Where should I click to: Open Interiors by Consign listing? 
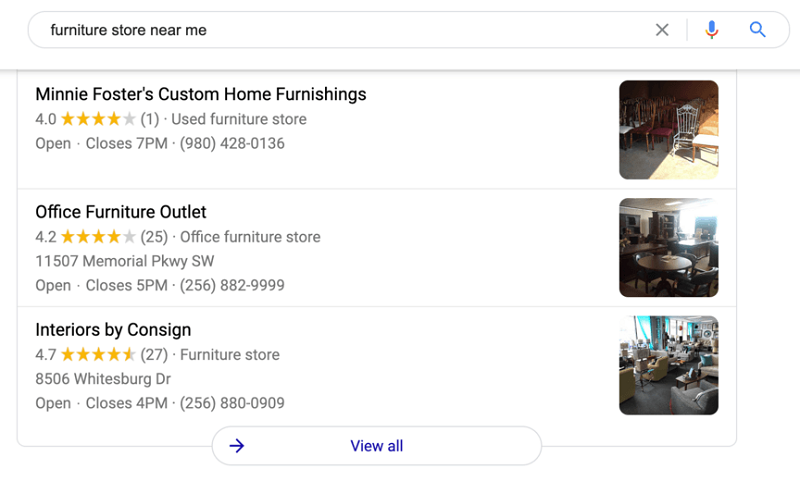click(113, 330)
